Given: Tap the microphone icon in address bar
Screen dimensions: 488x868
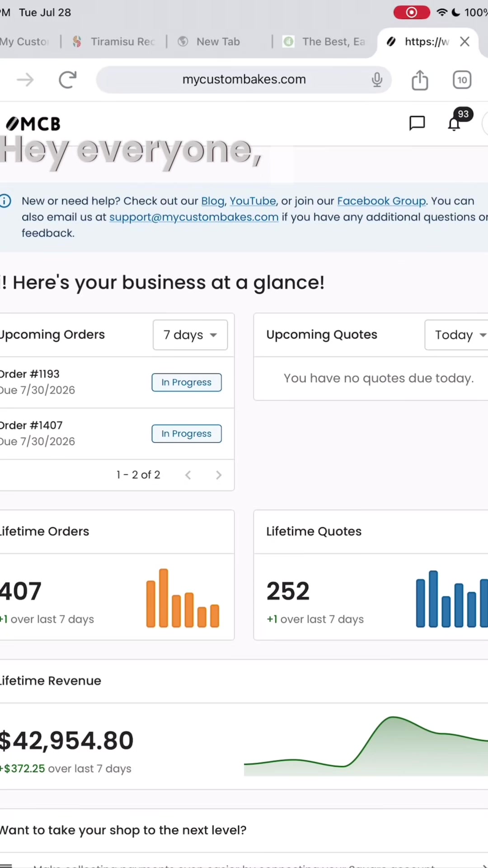Looking at the screenshot, I should coord(377,80).
